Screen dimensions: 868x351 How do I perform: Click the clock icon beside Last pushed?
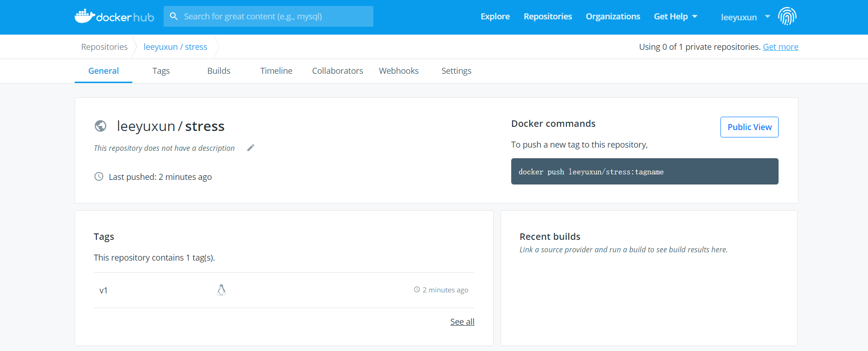pos(99,176)
